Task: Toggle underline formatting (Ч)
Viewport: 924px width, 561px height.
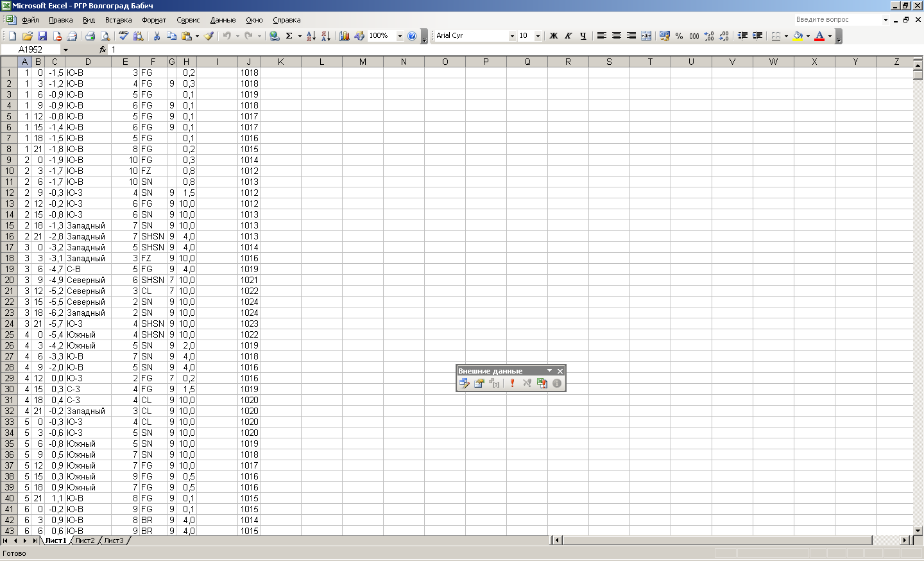Action: point(583,36)
